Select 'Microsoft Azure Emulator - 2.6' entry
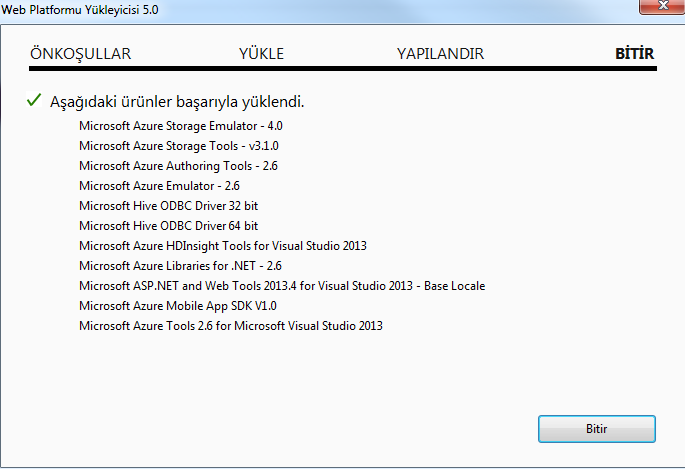The width and height of the screenshot is (685, 469). coord(159,186)
